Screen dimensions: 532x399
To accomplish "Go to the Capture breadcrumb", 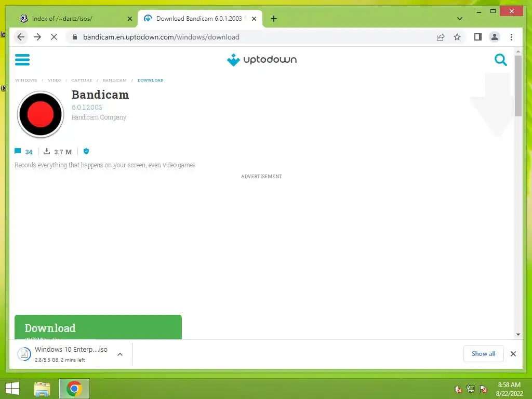I will [82, 80].
